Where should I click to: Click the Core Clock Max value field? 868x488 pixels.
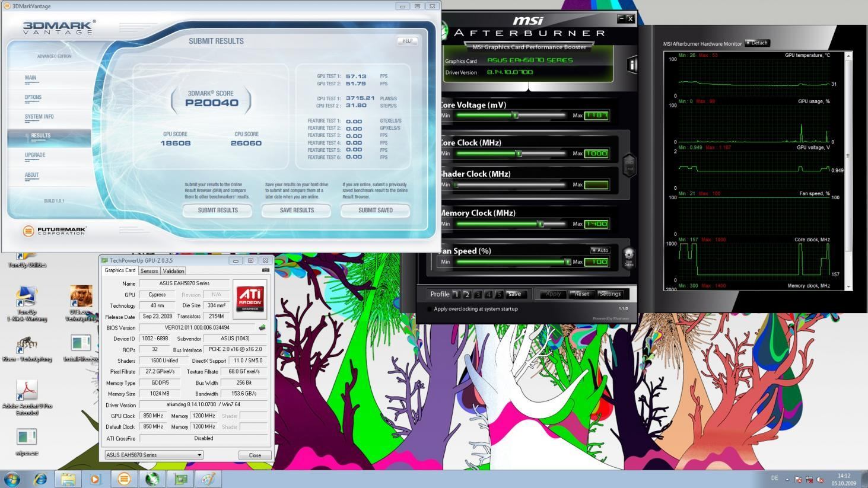pos(596,154)
